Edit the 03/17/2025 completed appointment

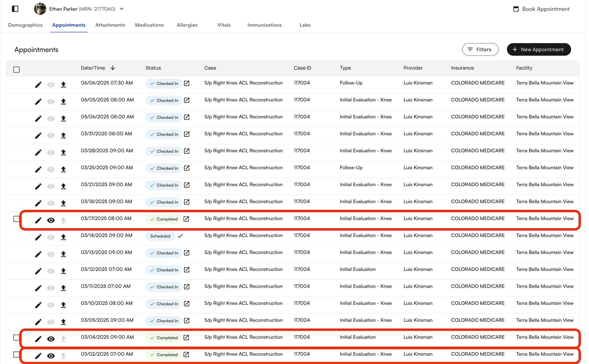38,220
